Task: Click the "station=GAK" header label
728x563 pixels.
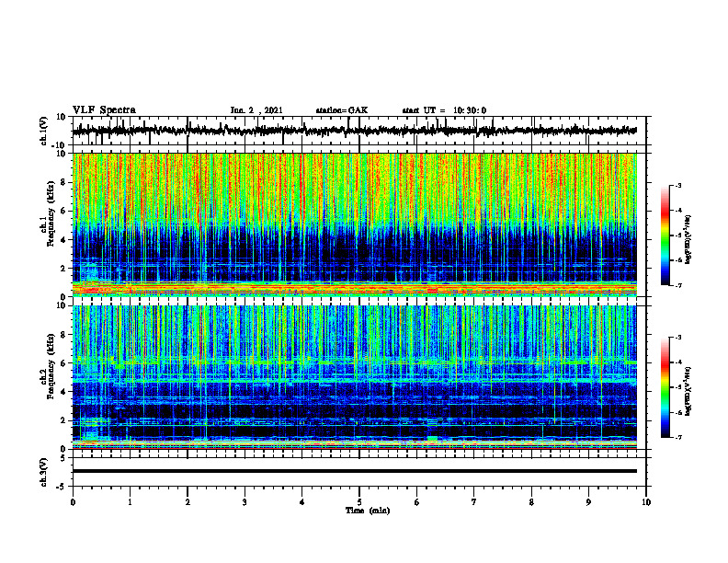Action: click(x=342, y=110)
